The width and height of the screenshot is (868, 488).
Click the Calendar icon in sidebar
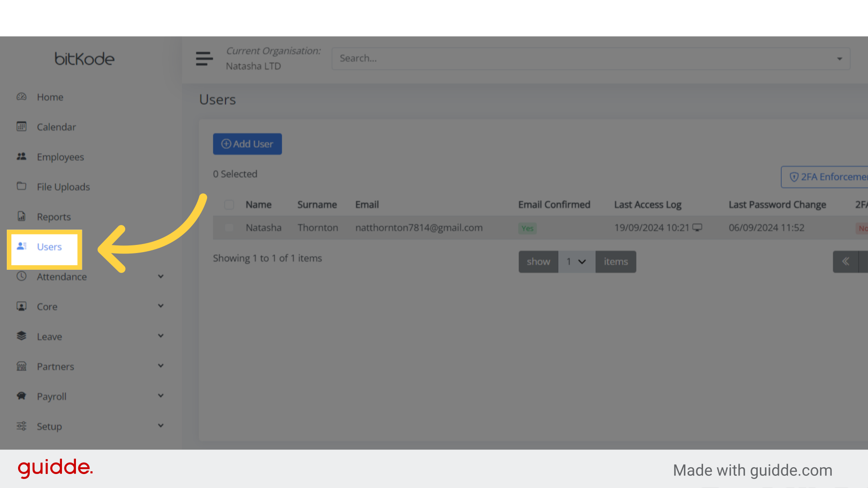22,127
